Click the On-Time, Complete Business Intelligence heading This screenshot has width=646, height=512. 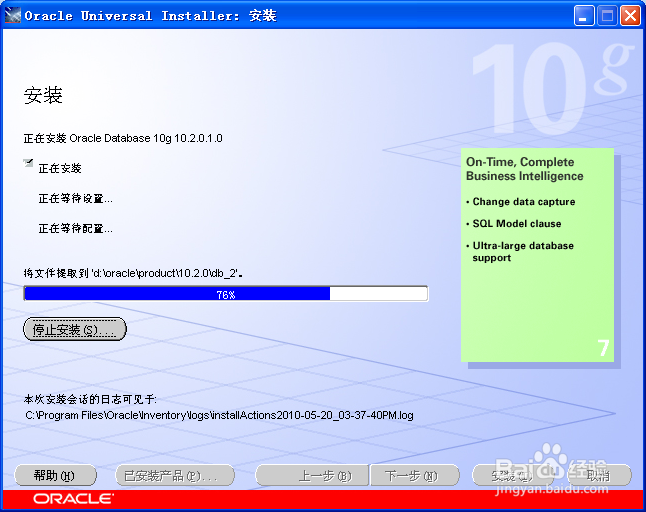tap(524, 169)
